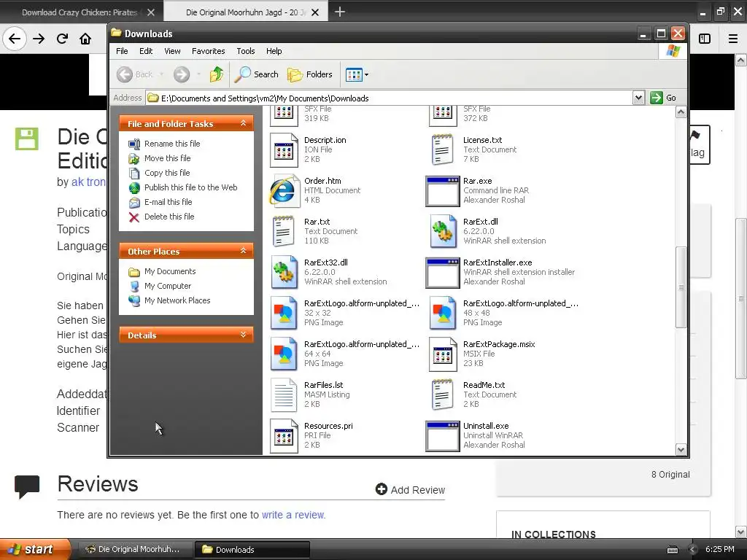Click the write a review link
Image resolution: width=747 pixels, height=560 pixels.
coord(293,515)
